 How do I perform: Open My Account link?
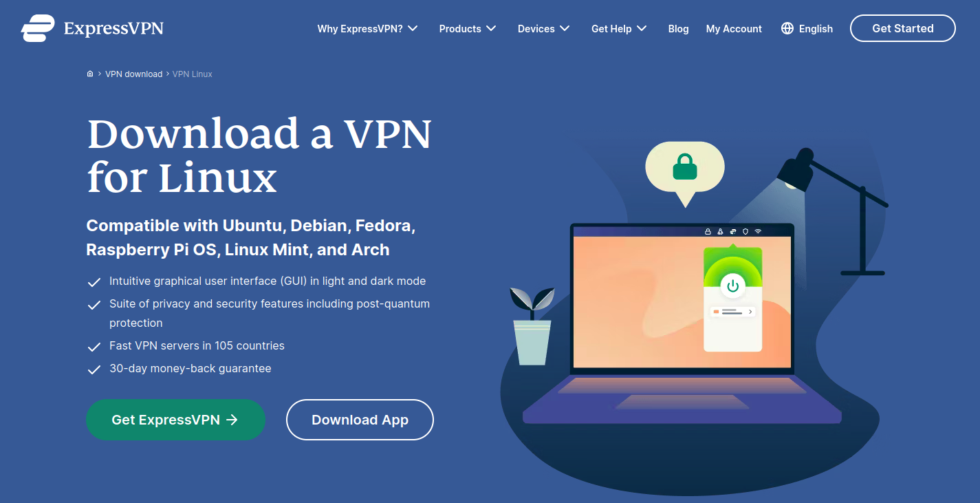point(734,29)
